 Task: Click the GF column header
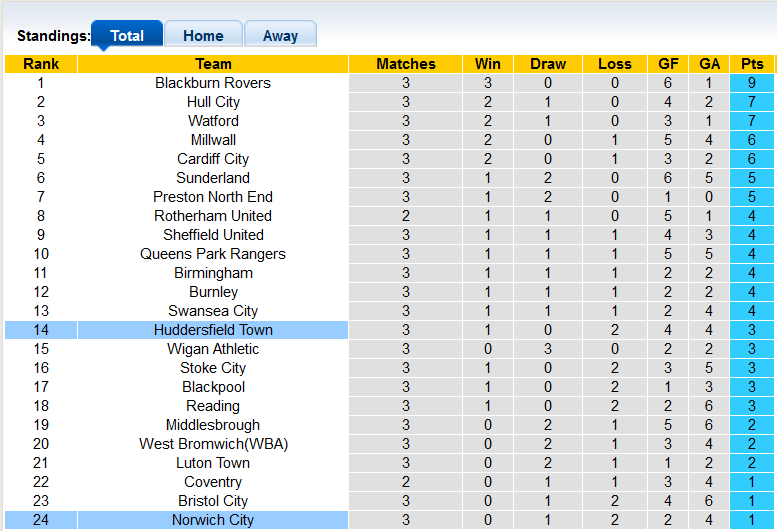coord(667,64)
